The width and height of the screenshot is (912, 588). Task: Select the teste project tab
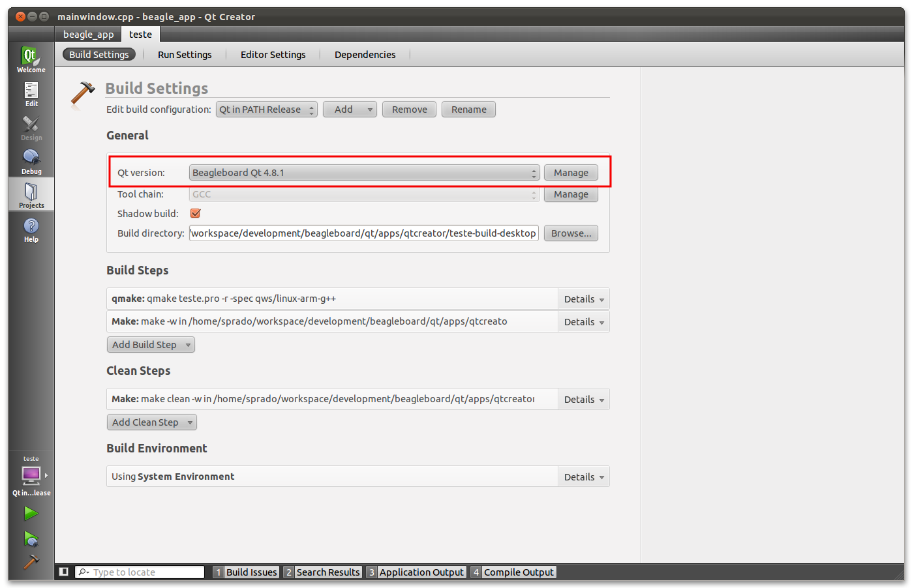point(140,35)
